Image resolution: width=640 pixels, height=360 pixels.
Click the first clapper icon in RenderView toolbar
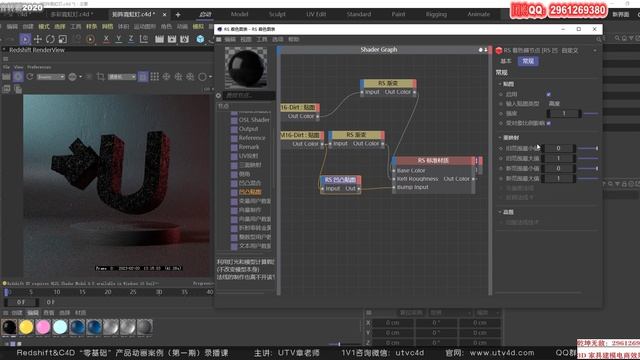pyautogui.click(x=6, y=77)
